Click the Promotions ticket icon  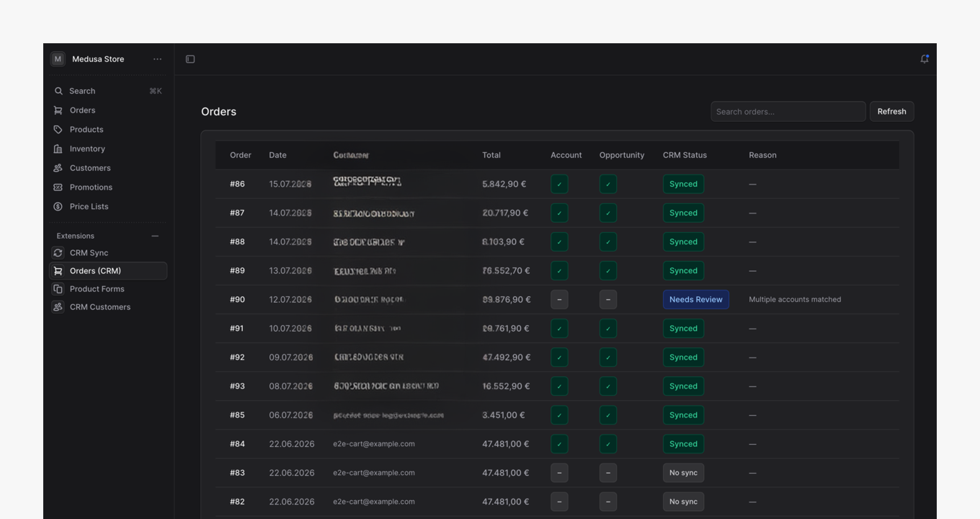(x=58, y=187)
